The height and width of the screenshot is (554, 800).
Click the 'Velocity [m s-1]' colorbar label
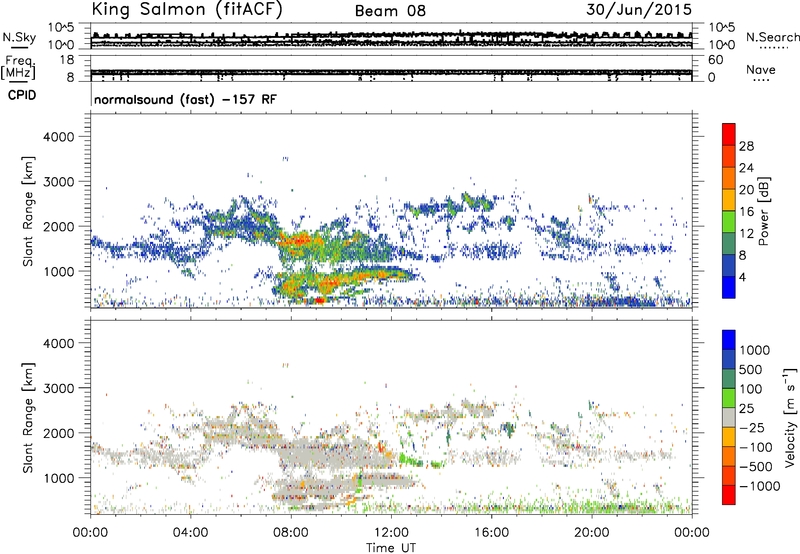[x=790, y=417]
